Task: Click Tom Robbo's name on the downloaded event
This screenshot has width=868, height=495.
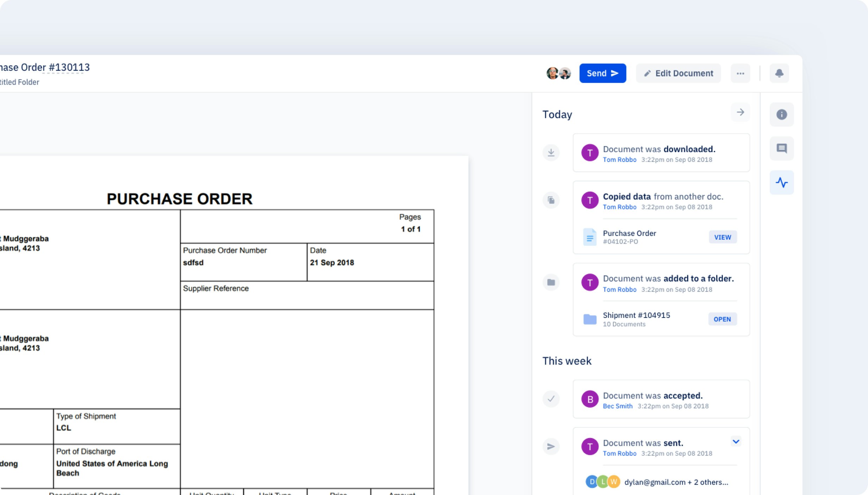Action: tap(620, 159)
